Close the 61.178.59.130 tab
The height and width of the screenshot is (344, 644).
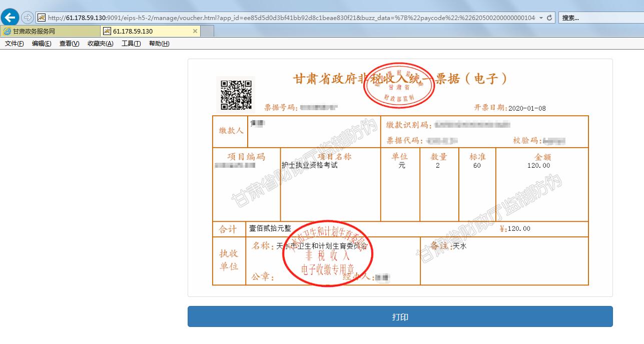(x=195, y=31)
